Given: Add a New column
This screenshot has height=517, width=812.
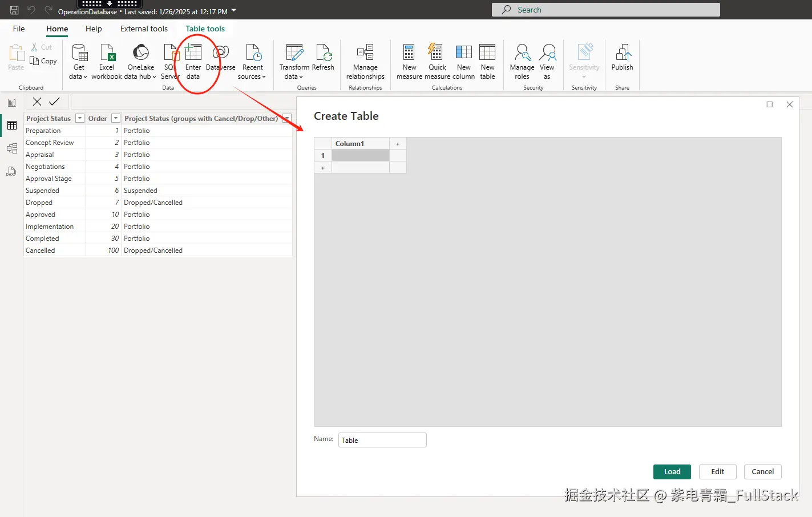Looking at the screenshot, I should click(x=463, y=61).
